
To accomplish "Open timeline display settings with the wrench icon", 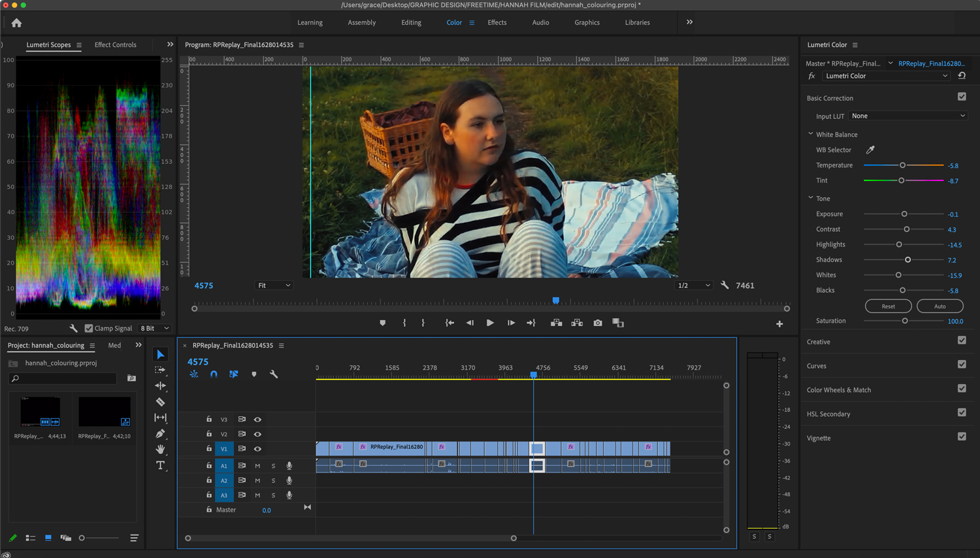I will (x=274, y=374).
